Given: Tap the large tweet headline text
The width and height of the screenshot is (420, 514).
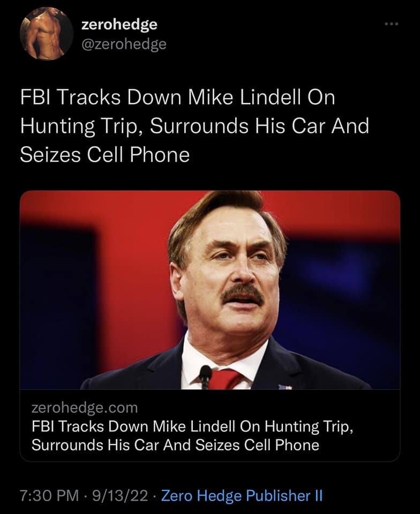Looking at the screenshot, I should pyautogui.click(x=194, y=126).
